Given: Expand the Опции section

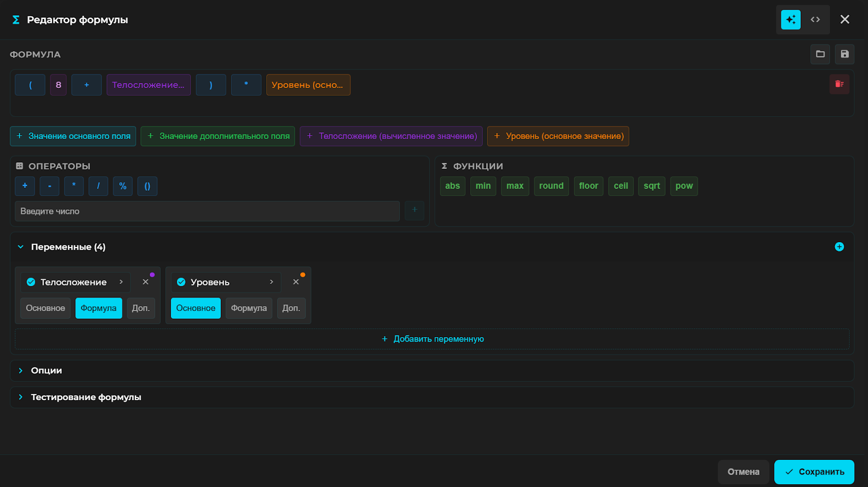Looking at the screenshot, I should click(x=46, y=370).
